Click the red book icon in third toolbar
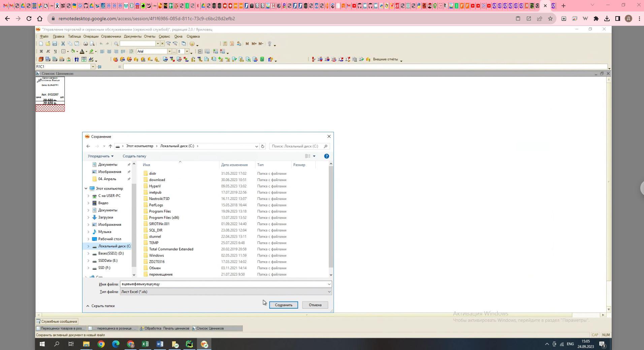 coord(41,60)
